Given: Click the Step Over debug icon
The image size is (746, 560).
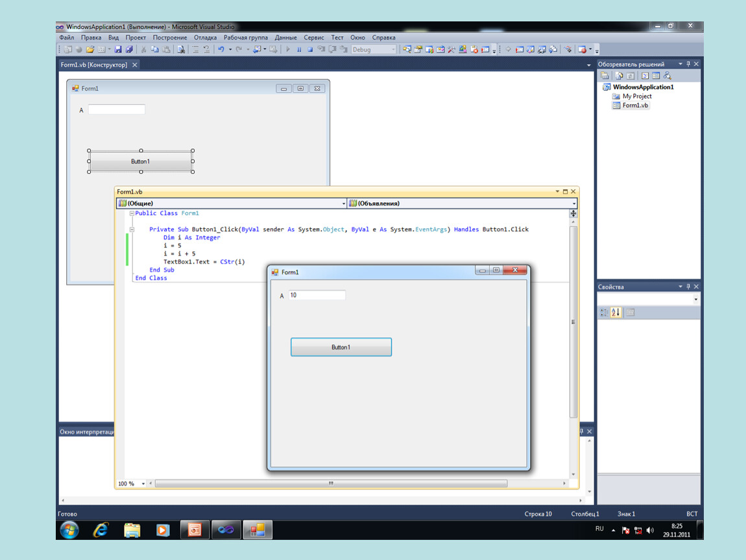Looking at the screenshot, I should point(333,49).
